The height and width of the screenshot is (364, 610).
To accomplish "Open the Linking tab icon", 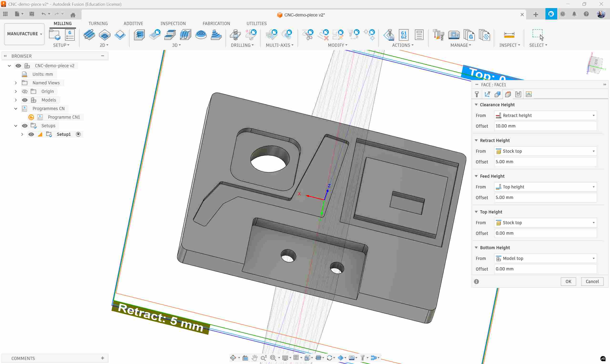I will coord(529,94).
